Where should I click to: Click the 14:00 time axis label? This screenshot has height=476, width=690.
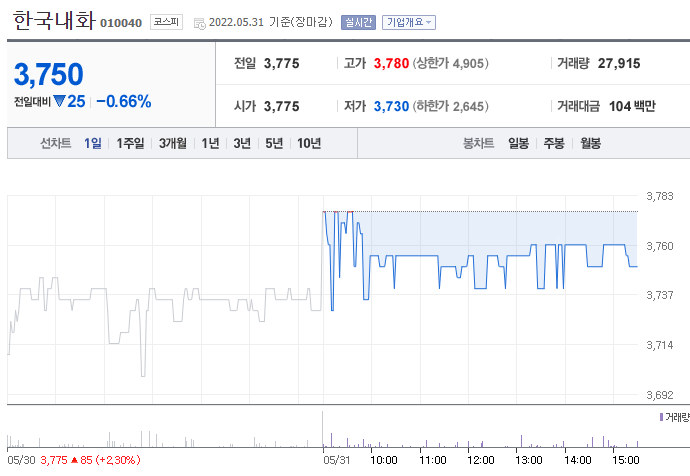pos(577,460)
